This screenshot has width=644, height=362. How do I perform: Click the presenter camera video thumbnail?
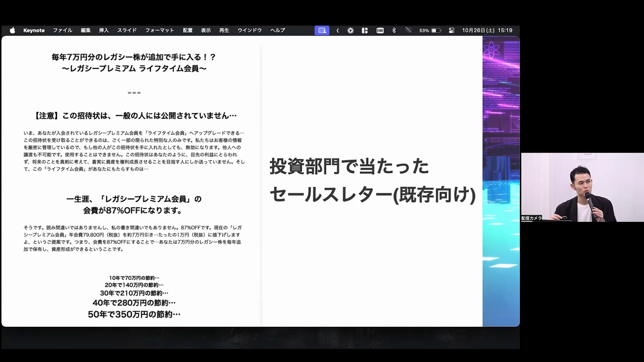point(583,187)
